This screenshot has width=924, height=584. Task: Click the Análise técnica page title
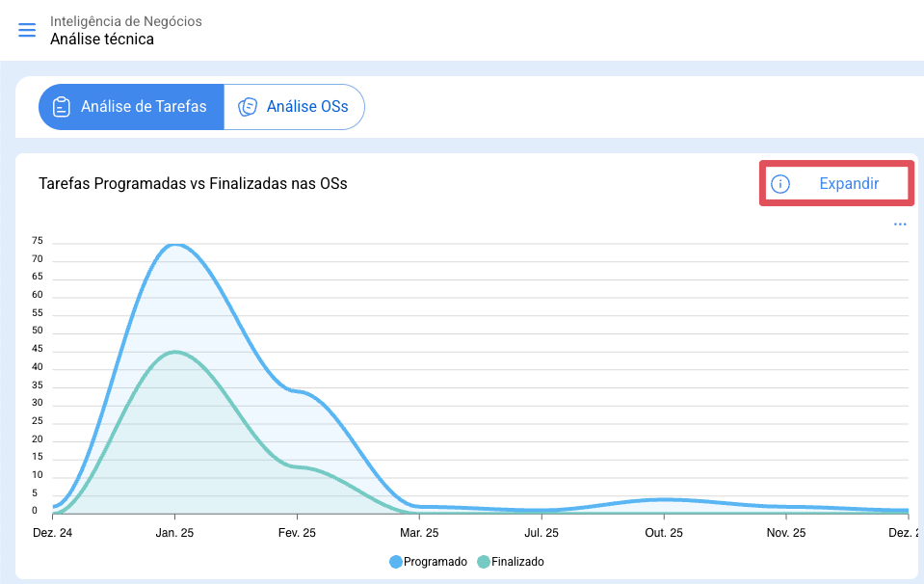click(x=102, y=40)
